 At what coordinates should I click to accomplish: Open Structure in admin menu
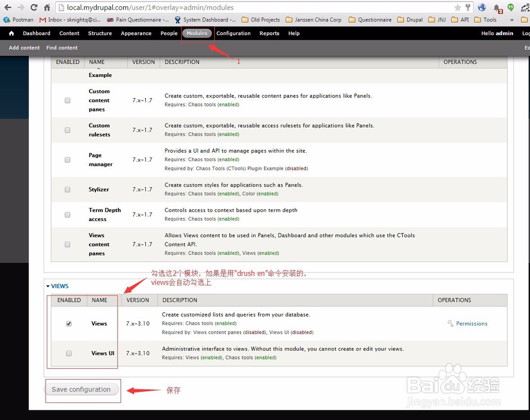(100, 33)
